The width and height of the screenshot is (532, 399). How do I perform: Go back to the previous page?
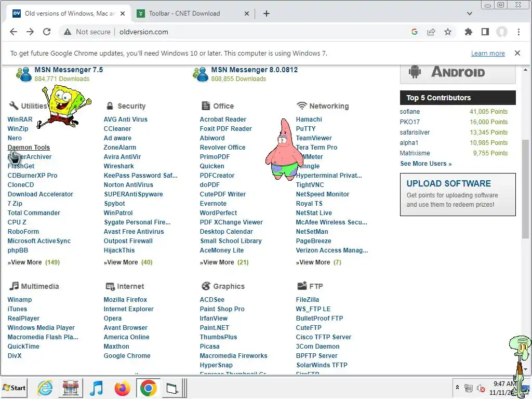14,32
